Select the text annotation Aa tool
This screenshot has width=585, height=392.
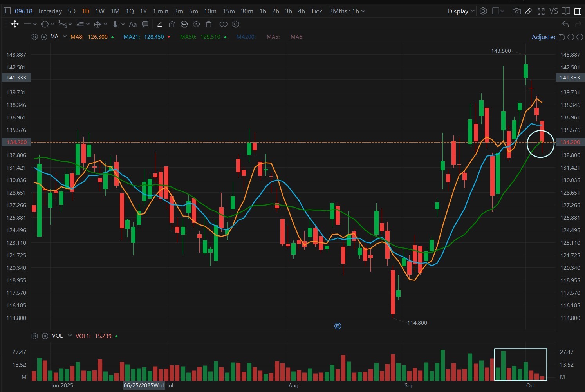133,24
